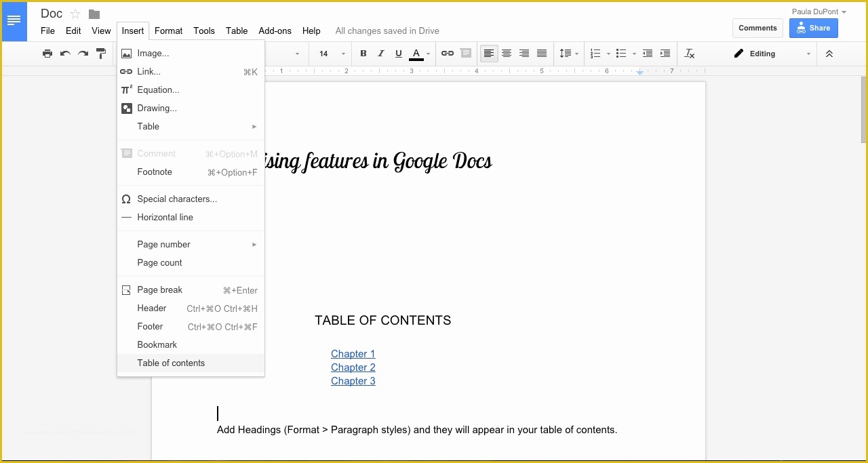This screenshot has height=463, width=868.
Task: Toggle italic formatting
Action: coord(381,54)
